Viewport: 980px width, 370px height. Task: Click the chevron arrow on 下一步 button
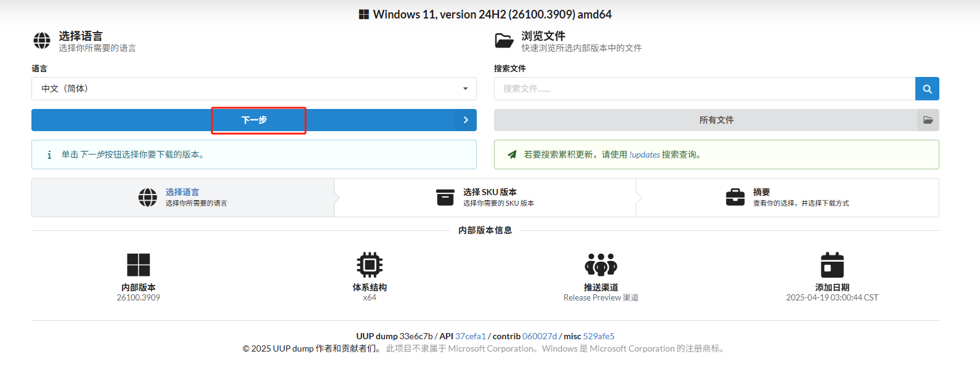point(466,120)
